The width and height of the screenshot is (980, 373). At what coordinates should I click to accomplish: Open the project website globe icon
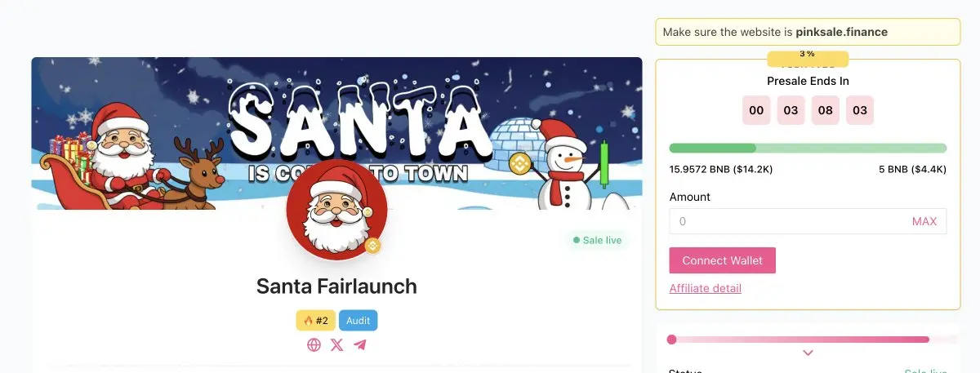314,344
